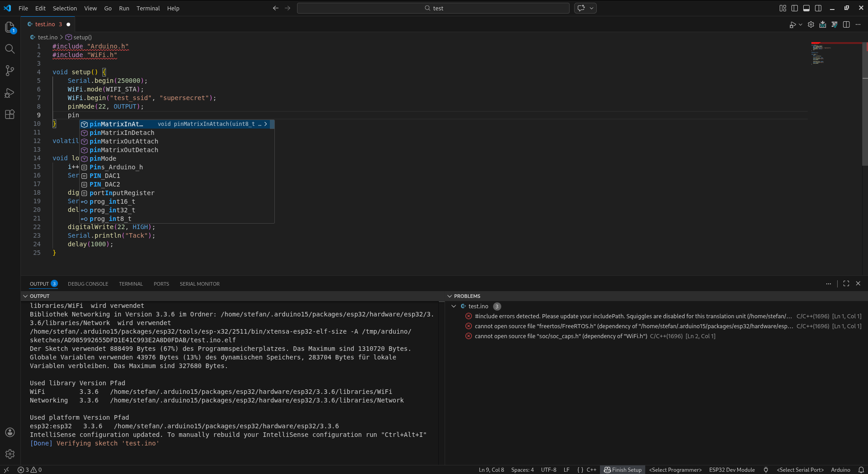The width and height of the screenshot is (868, 474).
Task: Collapse the test.ino entry in Problems
Action: [x=454, y=306]
